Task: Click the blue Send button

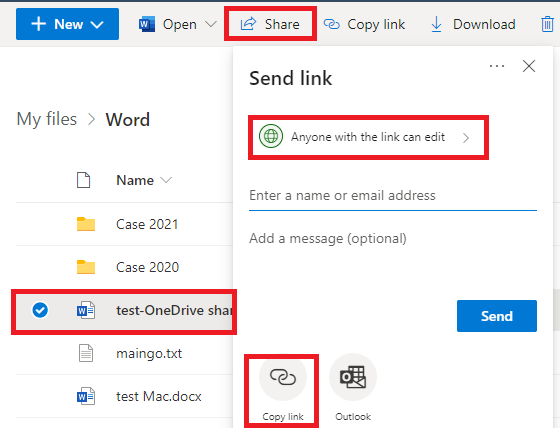Action: tap(497, 316)
